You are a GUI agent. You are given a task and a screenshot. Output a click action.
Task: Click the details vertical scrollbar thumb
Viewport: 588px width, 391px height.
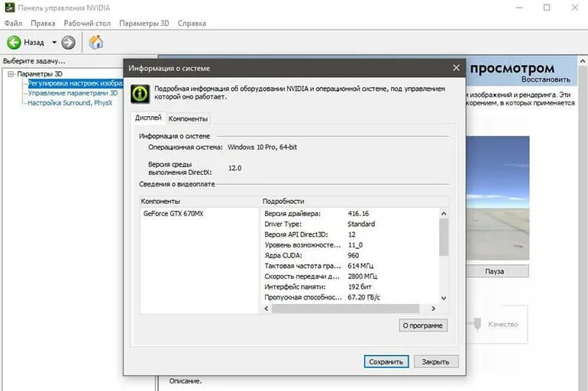click(x=444, y=238)
